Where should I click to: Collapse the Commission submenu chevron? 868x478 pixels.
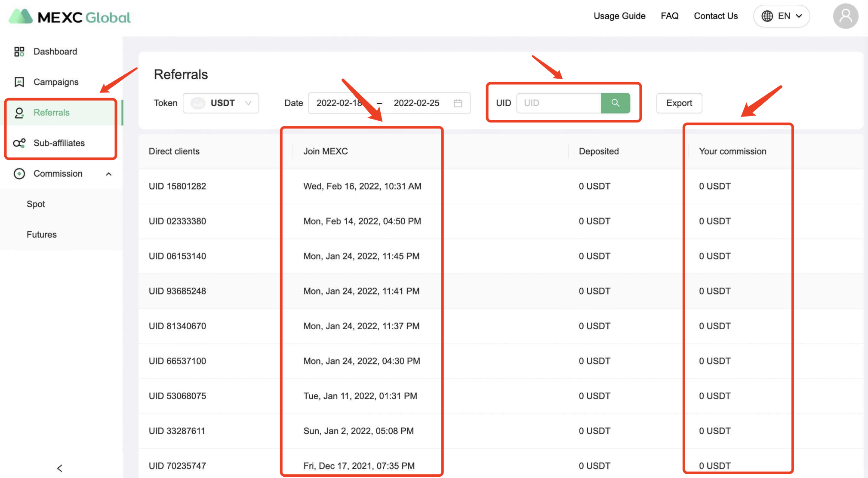click(109, 174)
